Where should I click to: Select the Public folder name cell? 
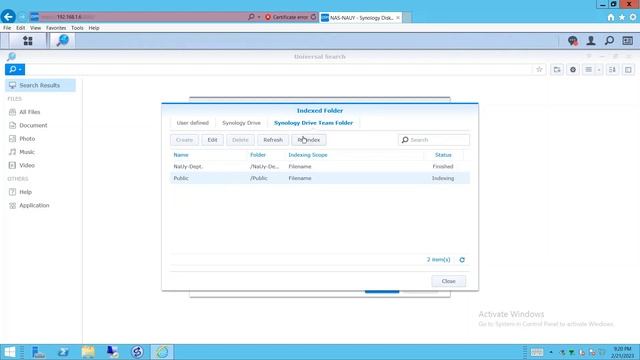(x=181, y=178)
